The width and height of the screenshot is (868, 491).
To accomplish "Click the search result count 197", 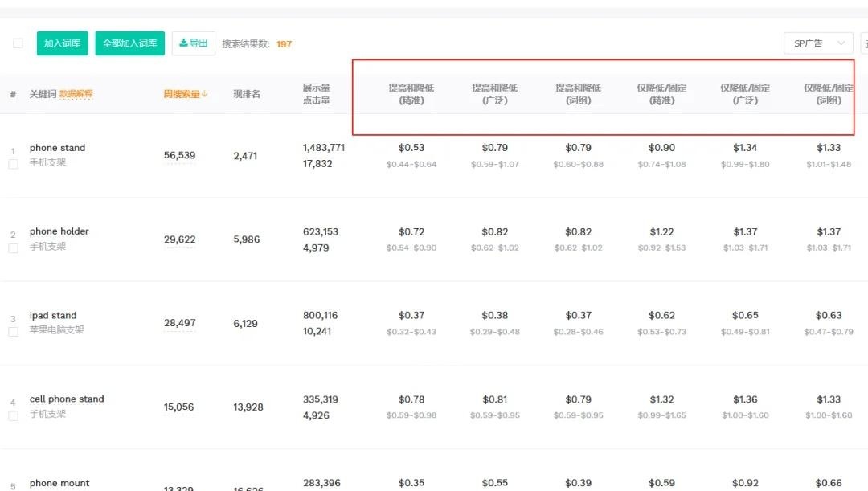I will (x=284, y=44).
